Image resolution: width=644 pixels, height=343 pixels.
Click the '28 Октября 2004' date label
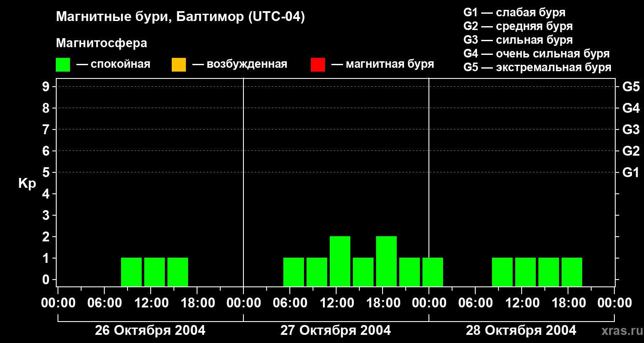click(521, 330)
